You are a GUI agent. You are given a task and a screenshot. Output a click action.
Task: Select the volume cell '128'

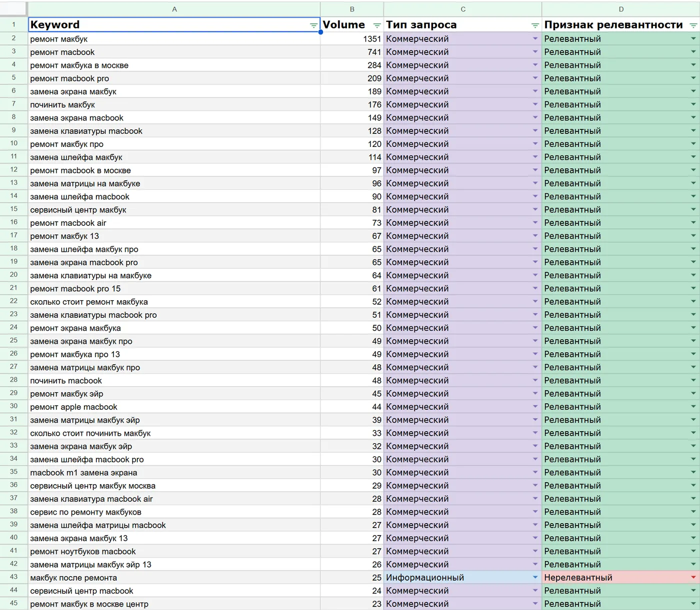(352, 131)
